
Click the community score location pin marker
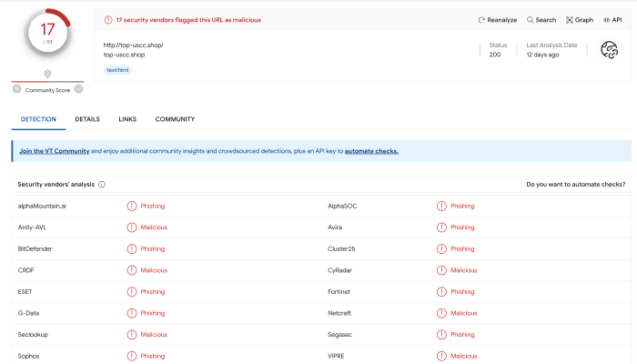pos(47,74)
